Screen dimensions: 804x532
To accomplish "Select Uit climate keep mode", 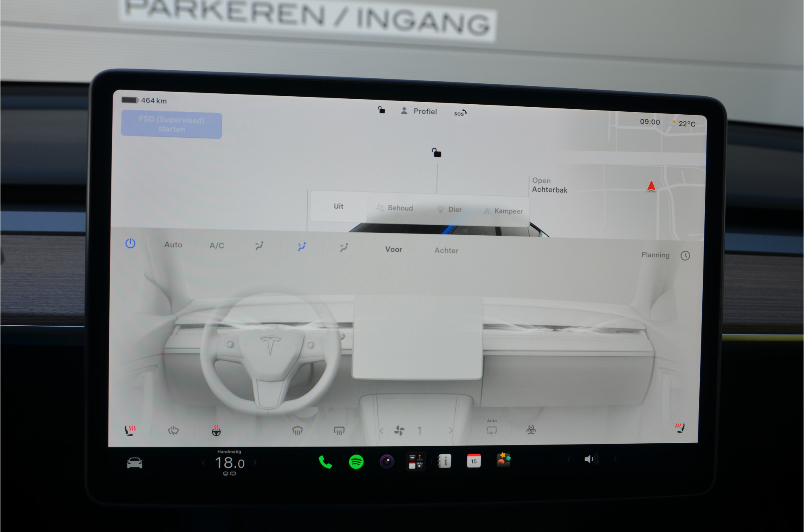I will [338, 206].
